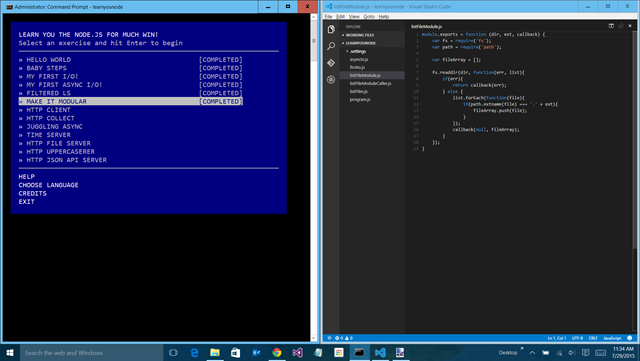Open File Explorer from the taskbar
The image size is (640, 361).
215,352
